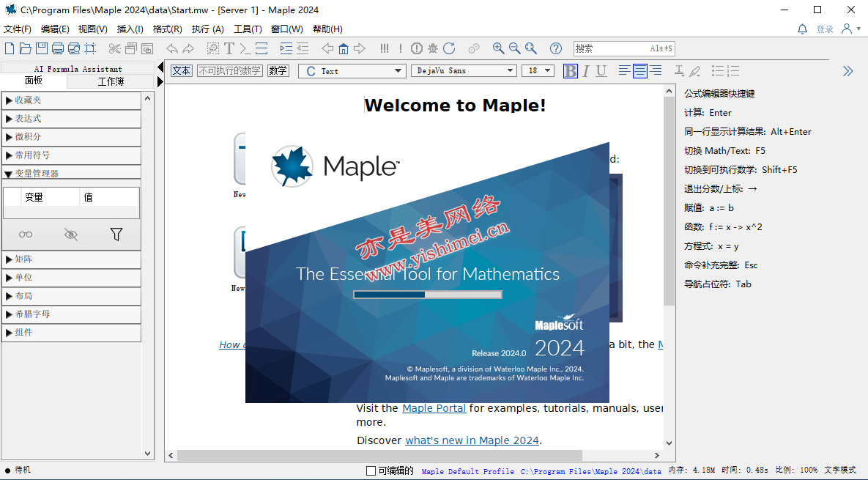Switch to 文本 text mode

tap(181, 70)
